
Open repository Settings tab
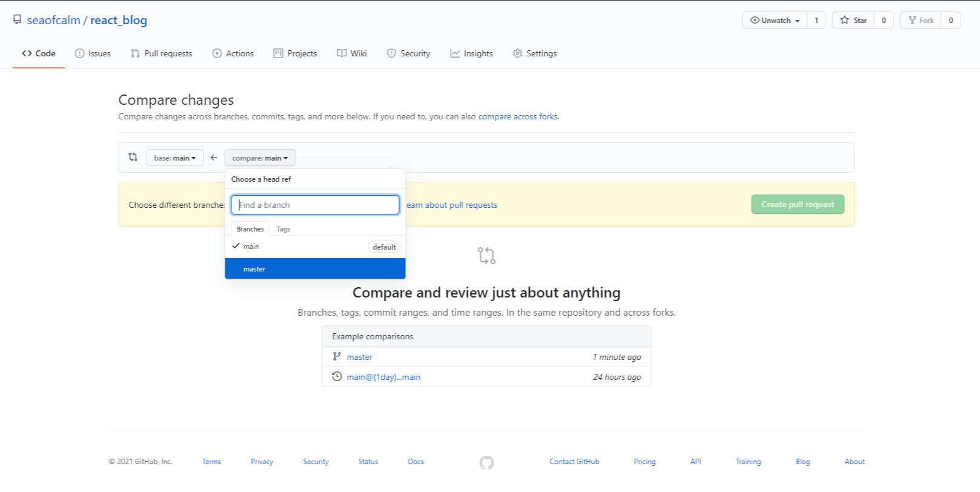click(x=534, y=53)
